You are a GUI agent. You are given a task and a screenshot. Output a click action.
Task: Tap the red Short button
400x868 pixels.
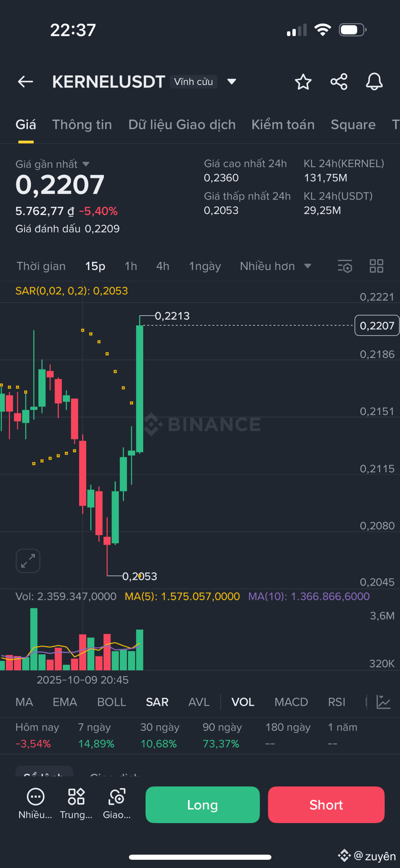(x=326, y=805)
